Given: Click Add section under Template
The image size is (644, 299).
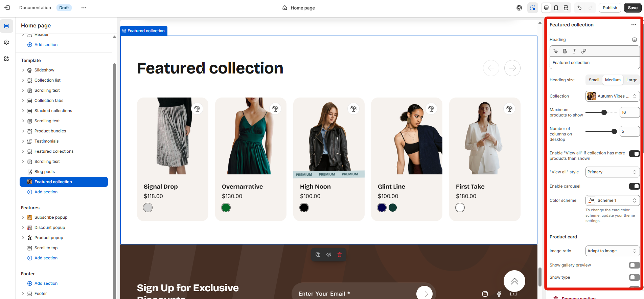Looking at the screenshot, I should pyautogui.click(x=42, y=192).
